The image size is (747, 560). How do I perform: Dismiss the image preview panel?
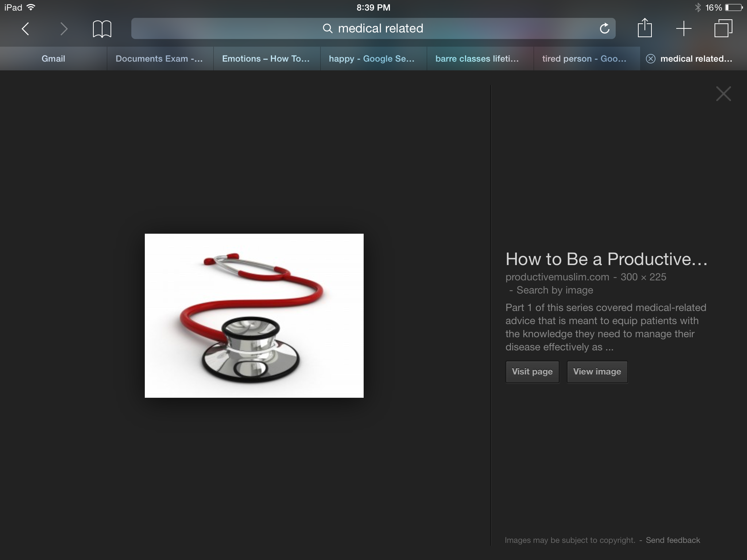(723, 94)
